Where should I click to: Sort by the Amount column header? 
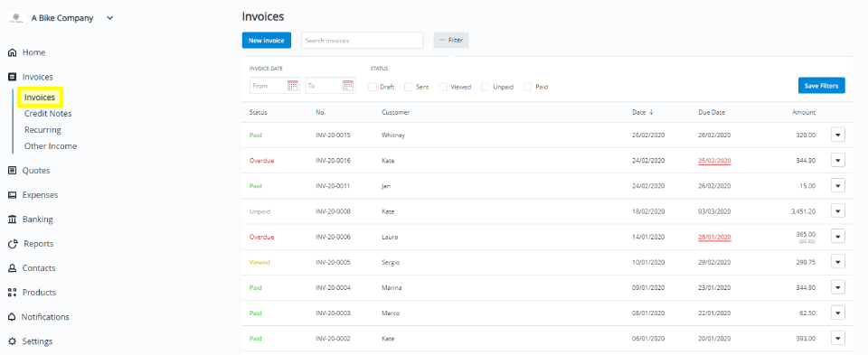tap(804, 112)
